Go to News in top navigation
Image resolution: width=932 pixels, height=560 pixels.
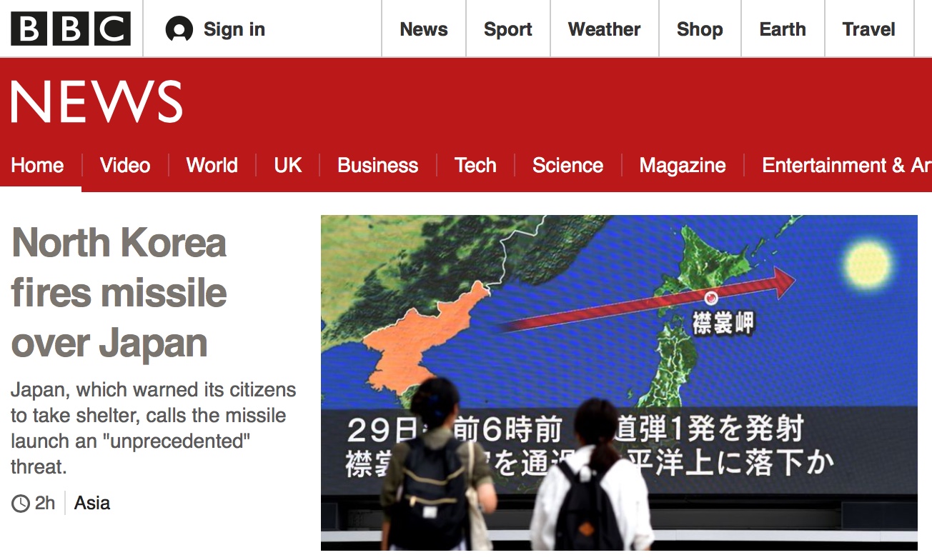click(424, 29)
